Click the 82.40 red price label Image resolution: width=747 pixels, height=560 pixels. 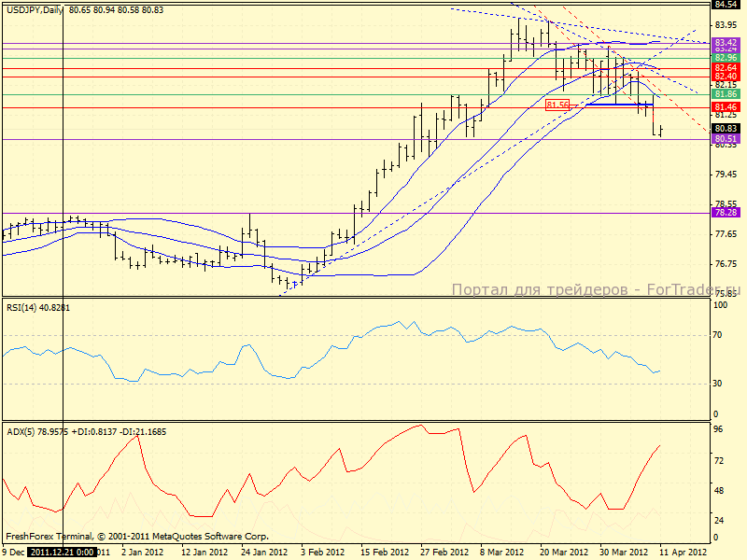point(726,77)
